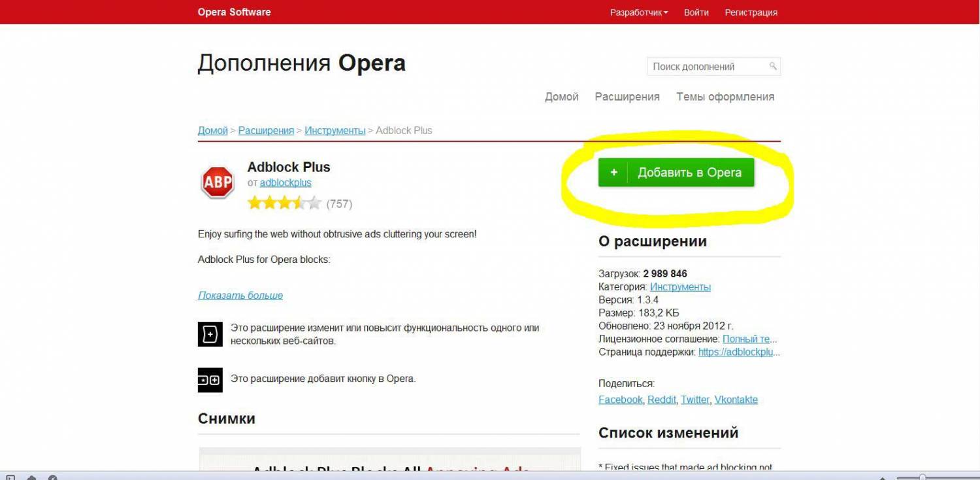This screenshot has width=980, height=480.
Task: Click the Дополнения Opera page title
Action: 302,63
